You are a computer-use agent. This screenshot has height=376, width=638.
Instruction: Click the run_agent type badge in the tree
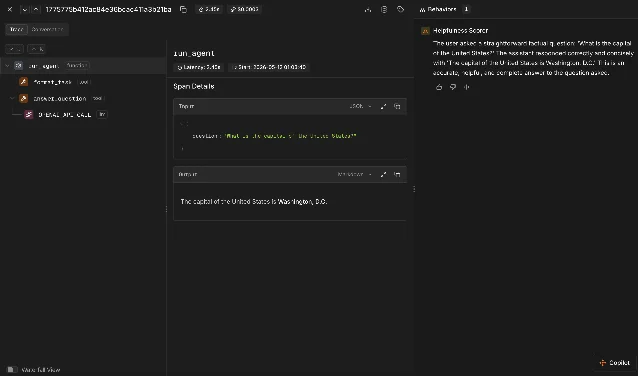point(77,66)
